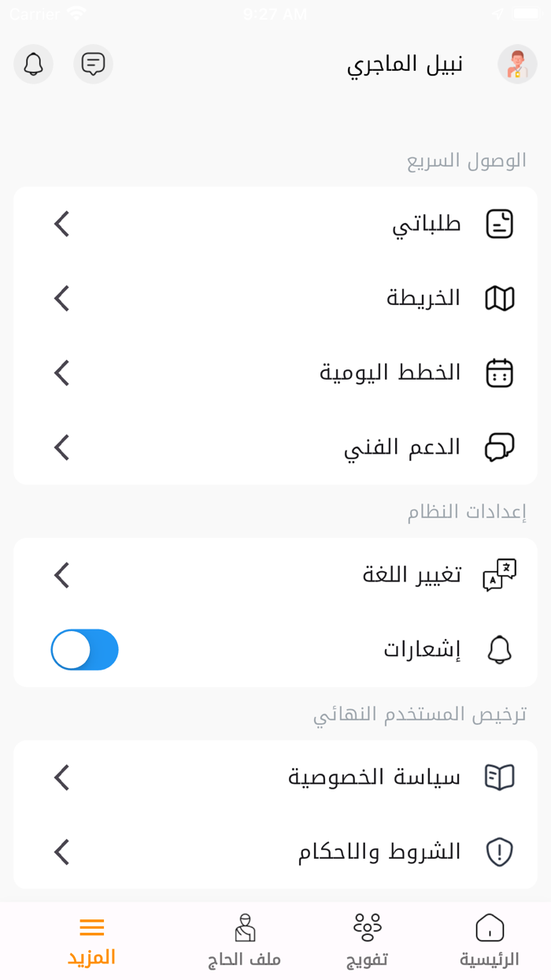This screenshot has height=980, width=551.
Task: Open the ملف الحاج pilgrim profile tab
Action: click(245, 939)
